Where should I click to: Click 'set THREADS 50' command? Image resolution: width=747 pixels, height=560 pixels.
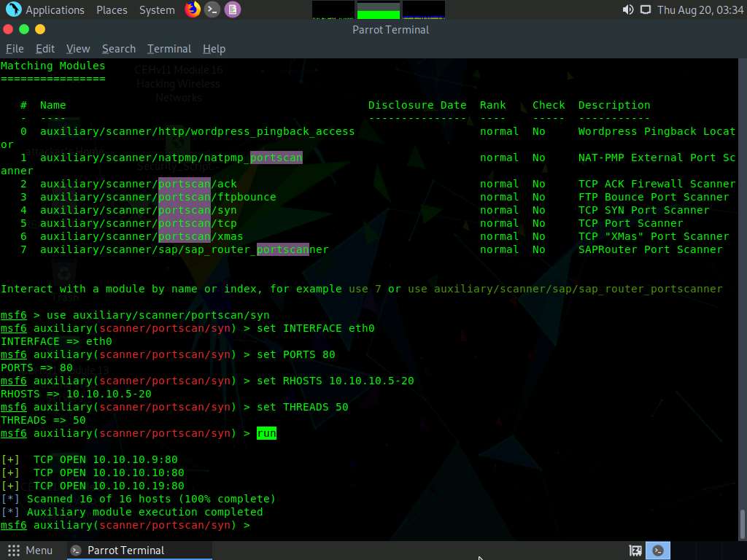pyautogui.click(x=303, y=407)
